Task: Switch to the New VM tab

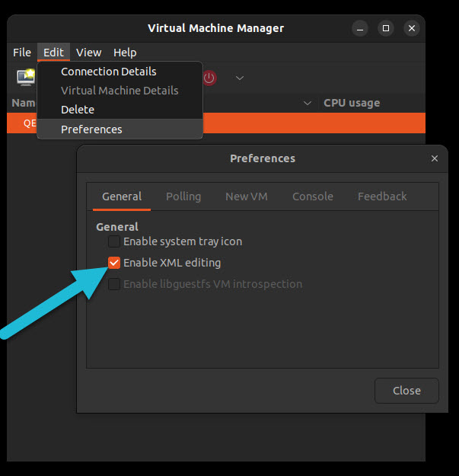Action: (247, 196)
